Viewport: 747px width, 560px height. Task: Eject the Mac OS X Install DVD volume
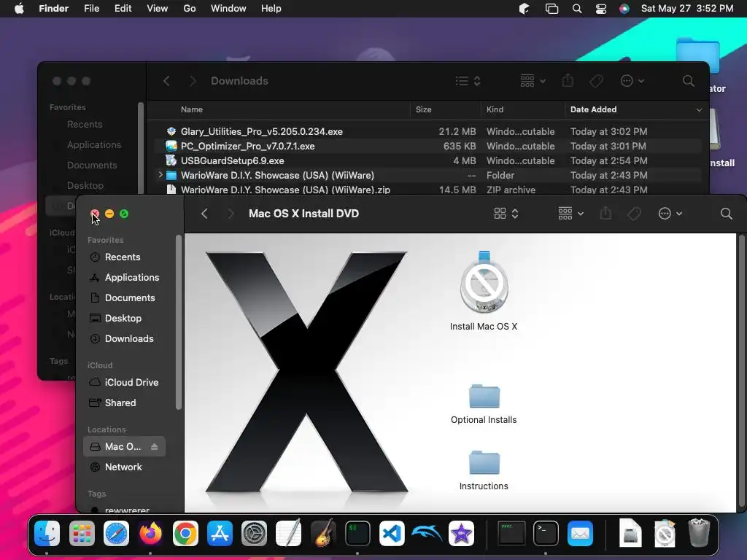tap(155, 447)
